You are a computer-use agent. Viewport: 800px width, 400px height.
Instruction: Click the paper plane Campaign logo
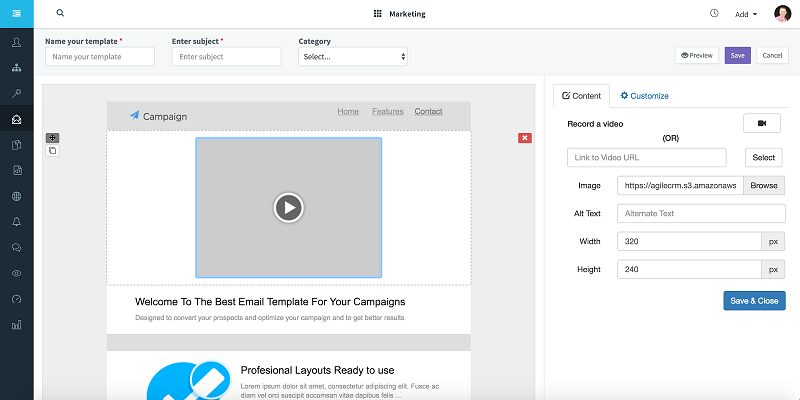(134, 115)
